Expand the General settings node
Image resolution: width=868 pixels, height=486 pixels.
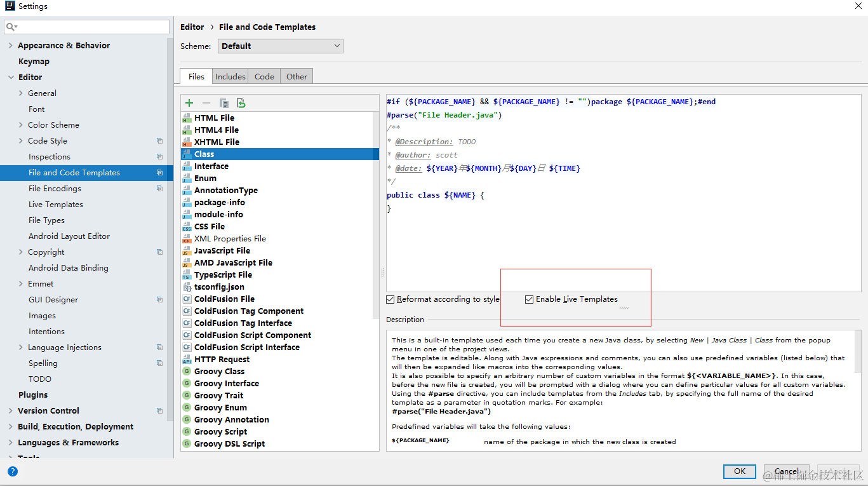coord(21,93)
